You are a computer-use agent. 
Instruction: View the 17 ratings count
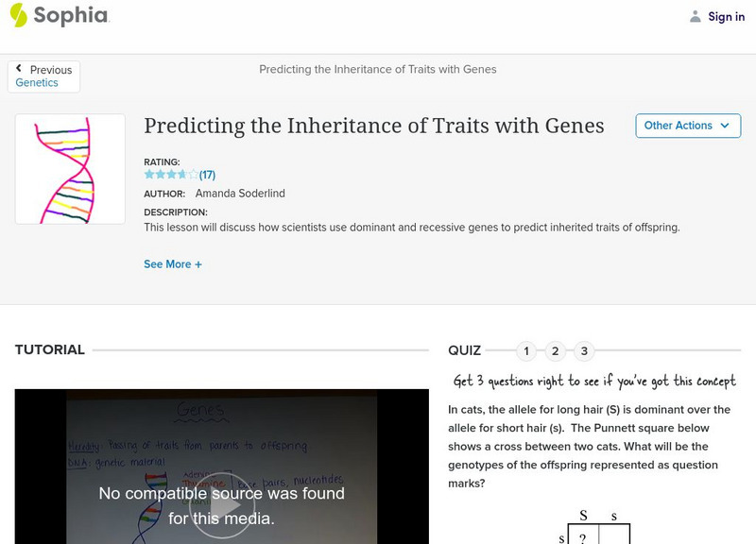pos(208,175)
